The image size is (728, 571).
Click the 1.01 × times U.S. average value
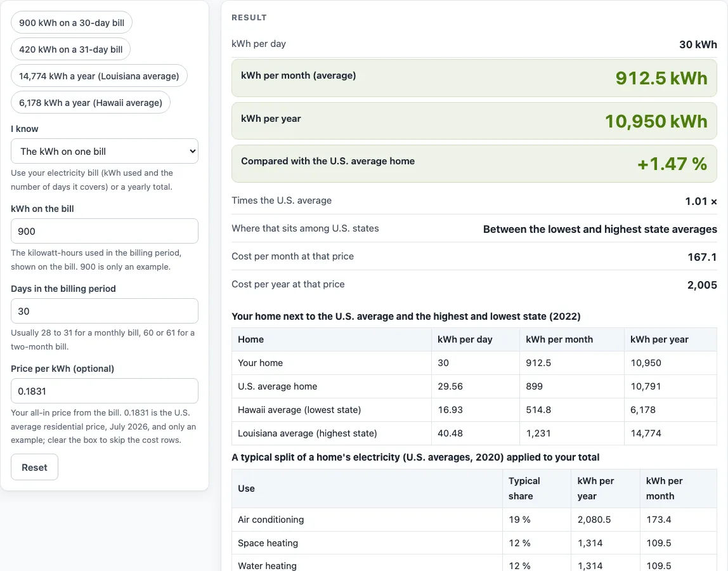(x=701, y=201)
